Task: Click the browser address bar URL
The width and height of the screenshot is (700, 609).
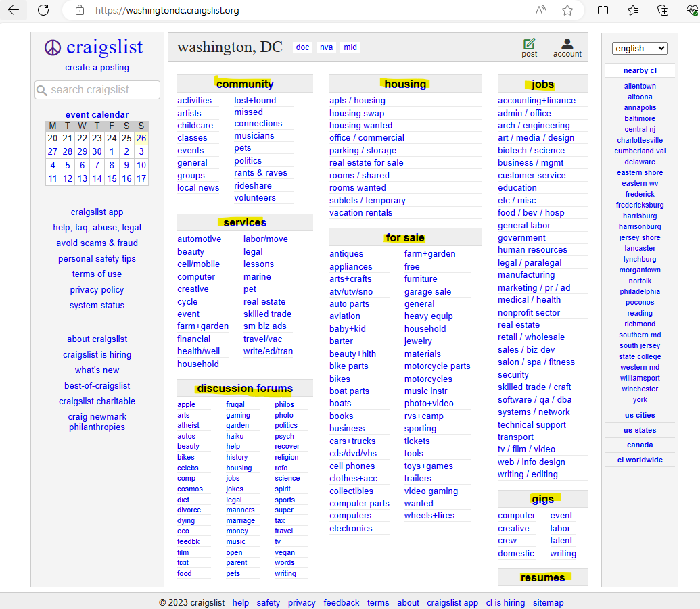Action: tap(168, 10)
